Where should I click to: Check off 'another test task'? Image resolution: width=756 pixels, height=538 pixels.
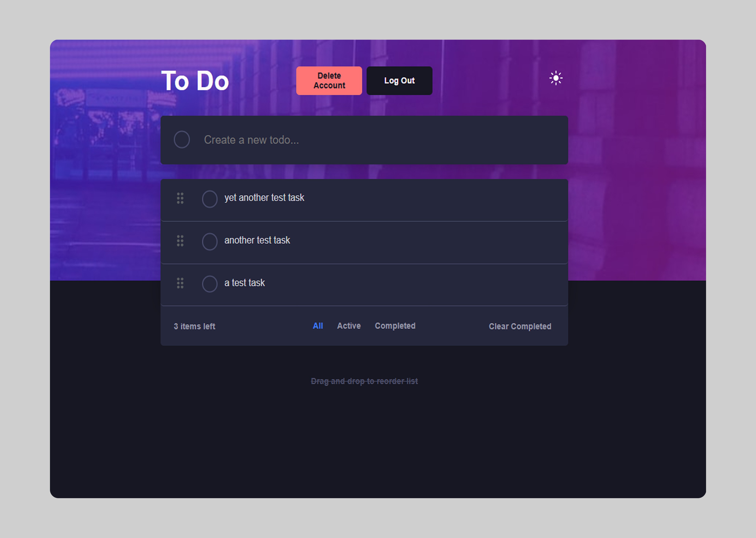coord(209,242)
